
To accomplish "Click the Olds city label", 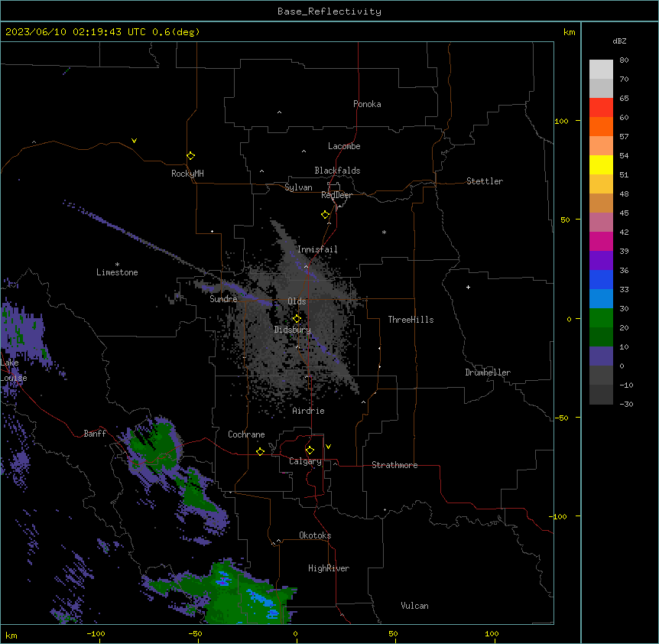I will [297, 301].
